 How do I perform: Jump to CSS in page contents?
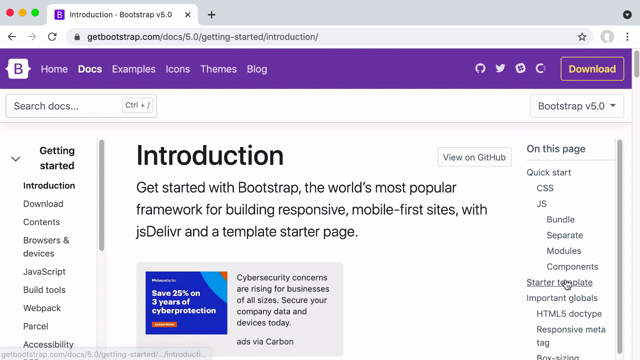(x=545, y=188)
